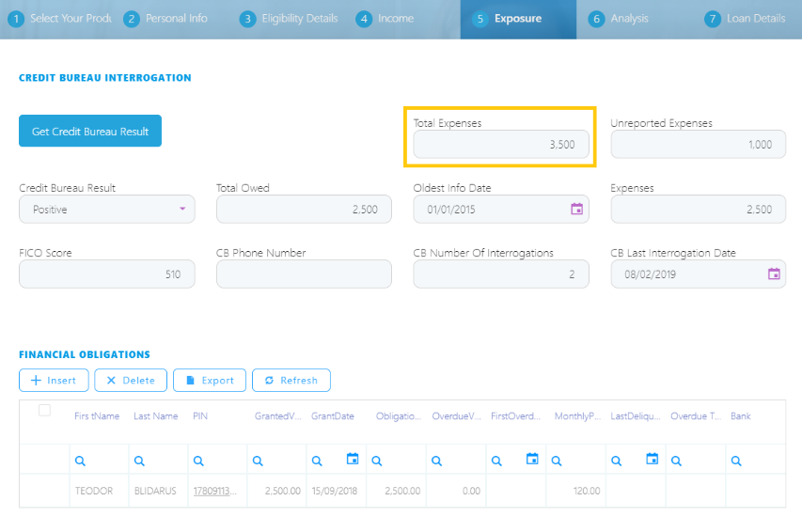Open calendar for CB Last Interrogation Date
Screen dimensions: 802x532
point(774,274)
